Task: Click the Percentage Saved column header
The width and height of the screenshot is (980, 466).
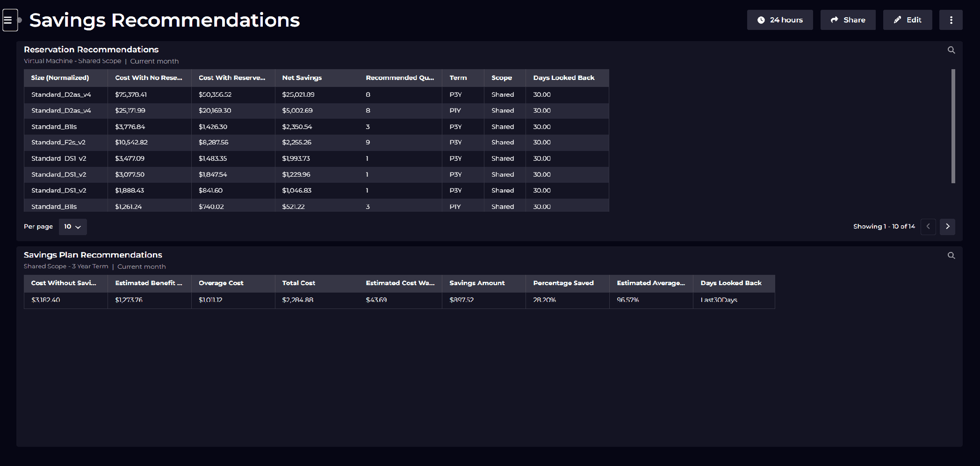Action: 563,283
